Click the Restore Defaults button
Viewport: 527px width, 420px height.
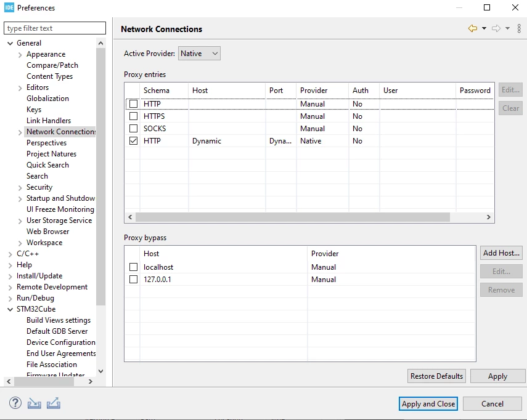(436, 376)
